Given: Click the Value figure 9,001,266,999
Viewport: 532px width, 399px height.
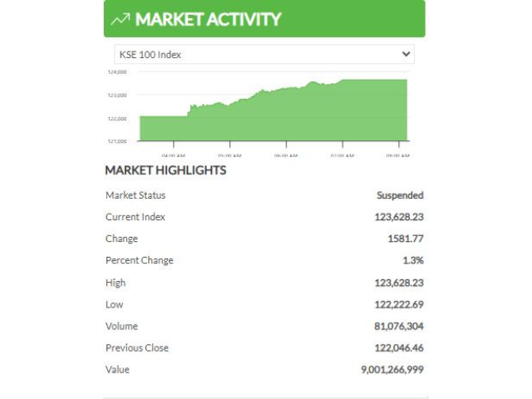Looking at the screenshot, I should tap(392, 369).
